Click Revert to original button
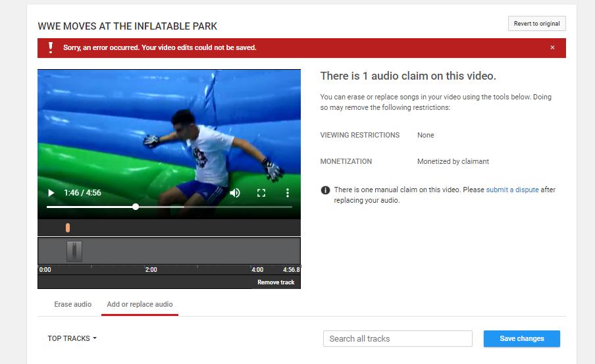The height and width of the screenshot is (364, 595). (x=537, y=24)
